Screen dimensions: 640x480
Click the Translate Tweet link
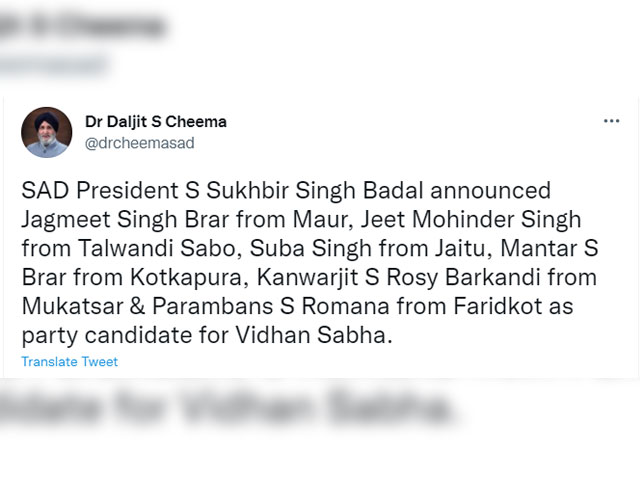[x=69, y=362]
